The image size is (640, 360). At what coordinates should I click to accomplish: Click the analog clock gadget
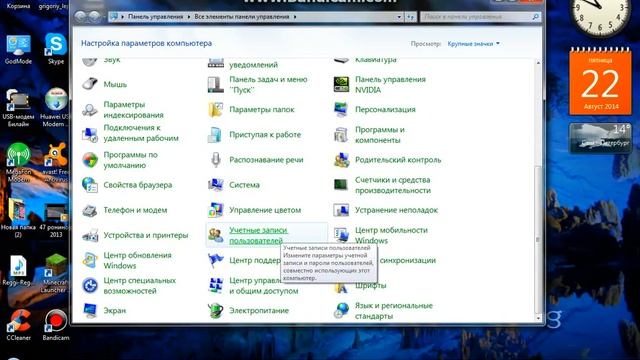[600, 16]
